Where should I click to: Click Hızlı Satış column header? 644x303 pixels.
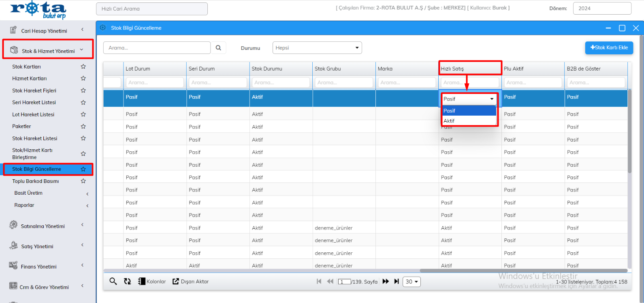pos(470,69)
